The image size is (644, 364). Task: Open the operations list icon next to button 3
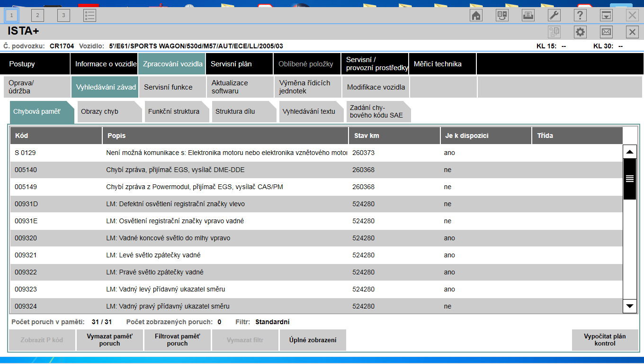coord(89,15)
